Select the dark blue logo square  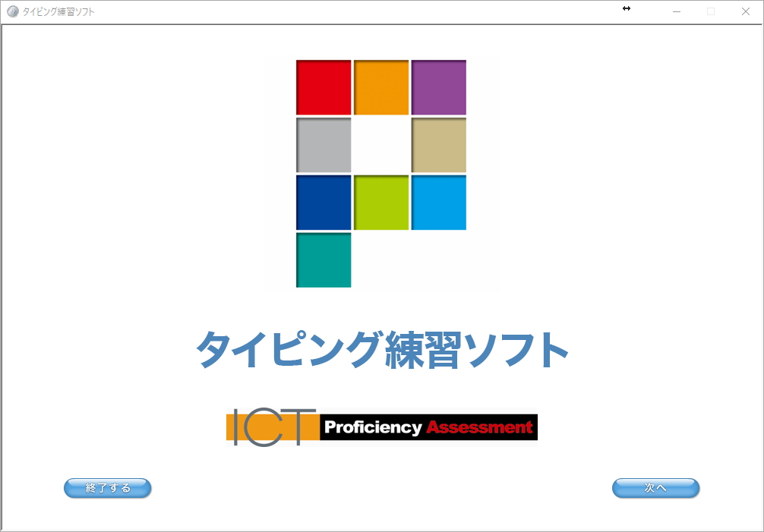(x=323, y=203)
